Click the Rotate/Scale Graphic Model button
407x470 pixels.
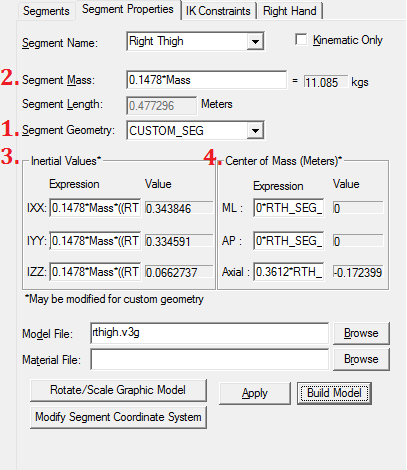click(118, 390)
